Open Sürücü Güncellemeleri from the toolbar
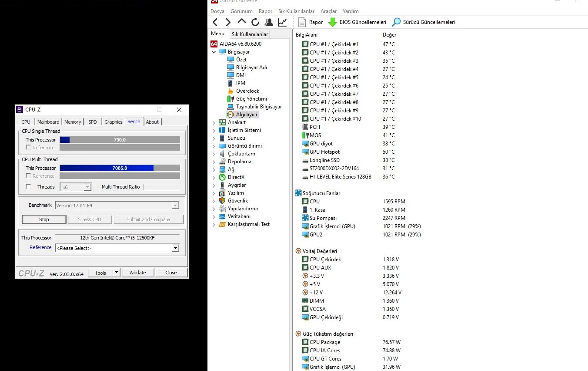 click(424, 22)
